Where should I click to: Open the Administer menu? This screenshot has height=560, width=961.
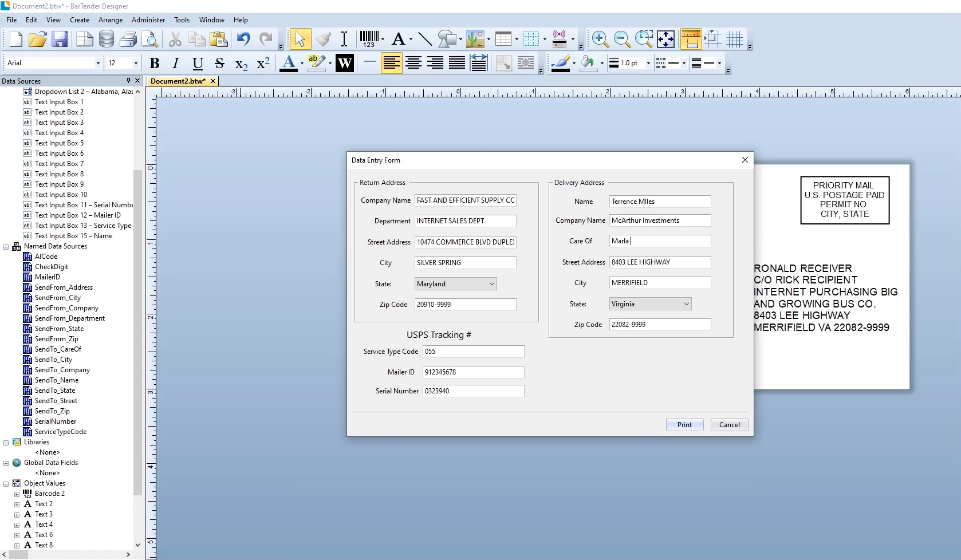(x=148, y=19)
